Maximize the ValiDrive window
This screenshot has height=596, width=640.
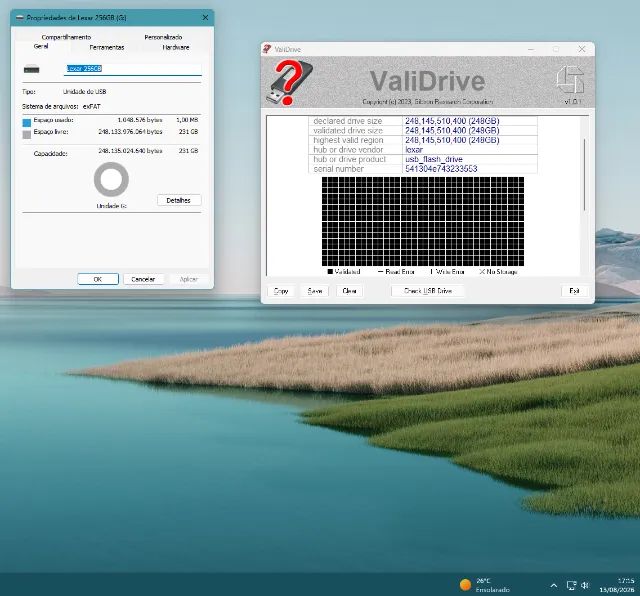point(556,49)
